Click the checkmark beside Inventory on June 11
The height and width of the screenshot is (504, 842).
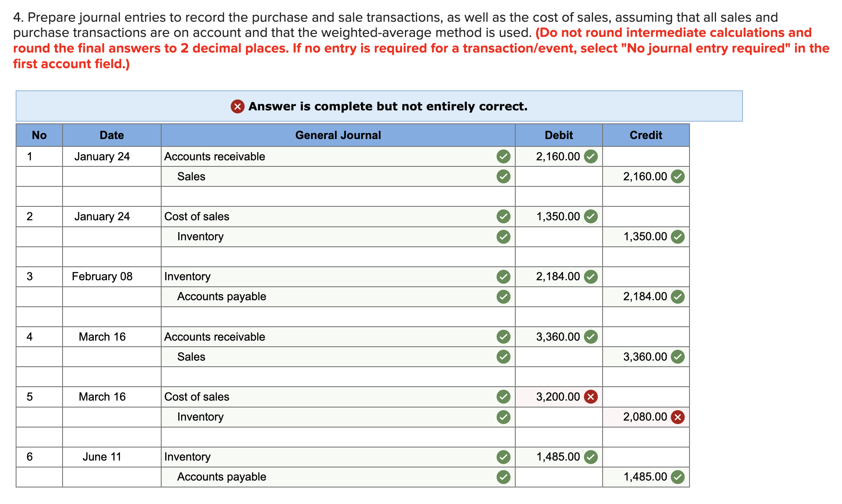pos(503,457)
